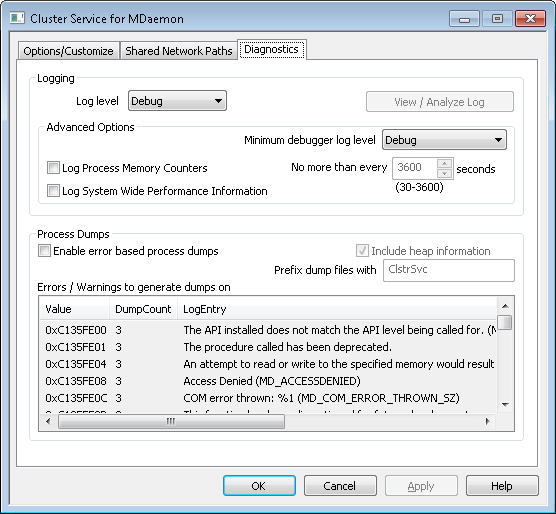The image size is (556, 514).
Task: Enable Log System Wide Performance Information
Action: (53, 191)
